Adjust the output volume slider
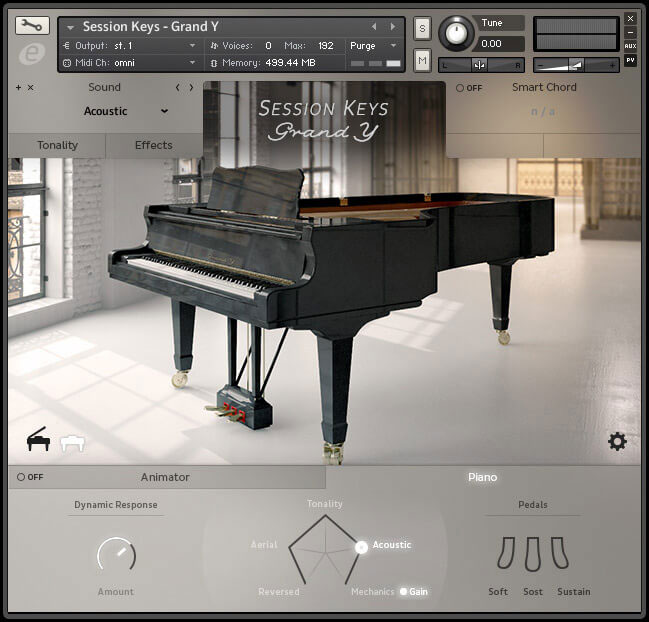Image resolution: width=649 pixels, height=622 pixels. click(x=576, y=65)
